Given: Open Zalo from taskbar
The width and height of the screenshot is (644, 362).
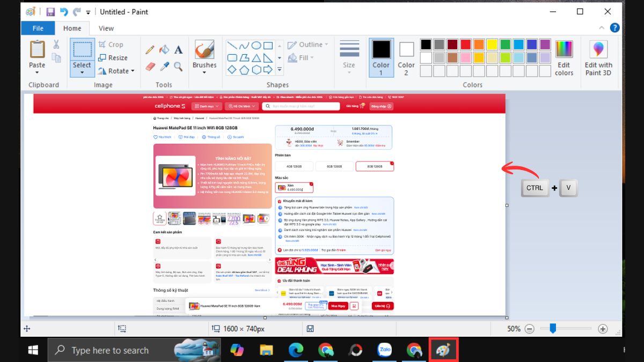Looking at the screenshot, I should [x=385, y=350].
